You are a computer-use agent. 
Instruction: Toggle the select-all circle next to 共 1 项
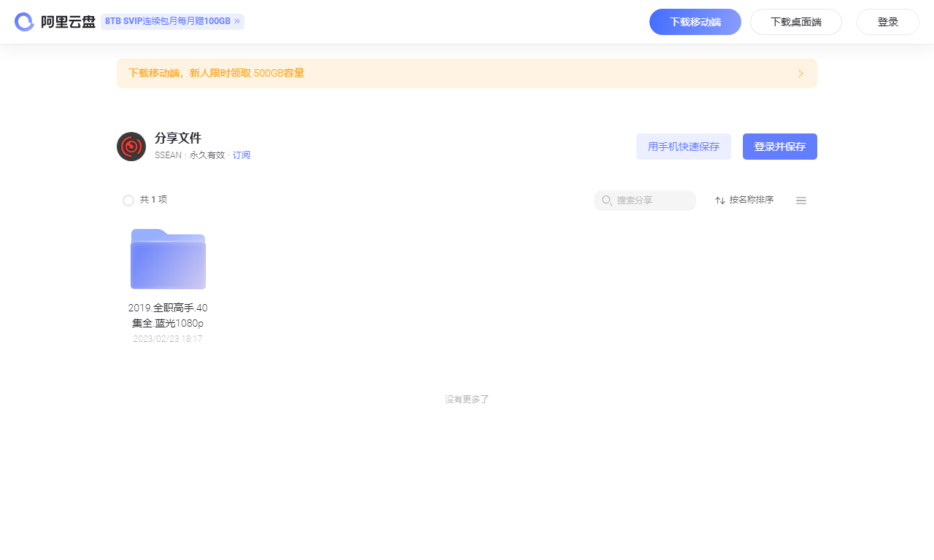point(128,201)
